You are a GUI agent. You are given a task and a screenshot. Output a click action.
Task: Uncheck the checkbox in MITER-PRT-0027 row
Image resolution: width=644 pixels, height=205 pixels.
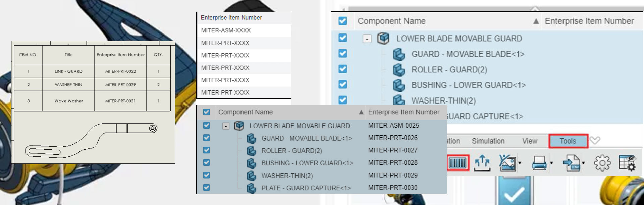tap(207, 150)
